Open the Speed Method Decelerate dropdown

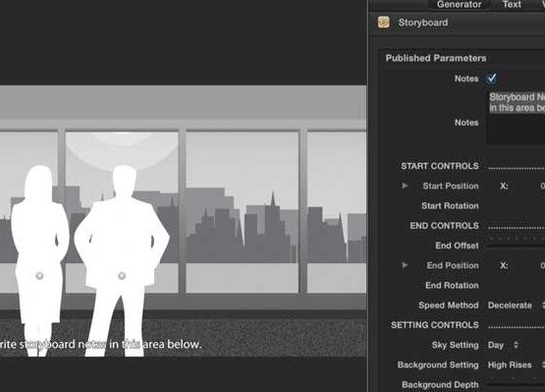coord(516,306)
